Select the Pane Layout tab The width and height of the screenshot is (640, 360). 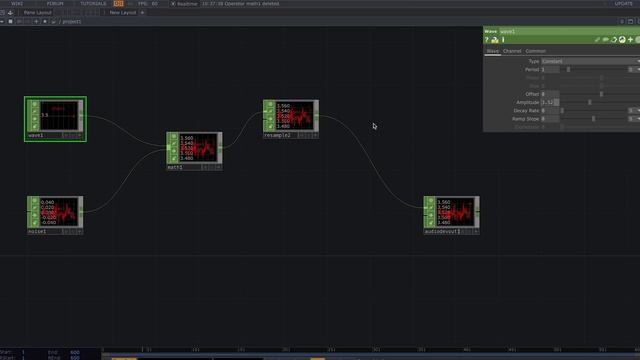coord(38,13)
